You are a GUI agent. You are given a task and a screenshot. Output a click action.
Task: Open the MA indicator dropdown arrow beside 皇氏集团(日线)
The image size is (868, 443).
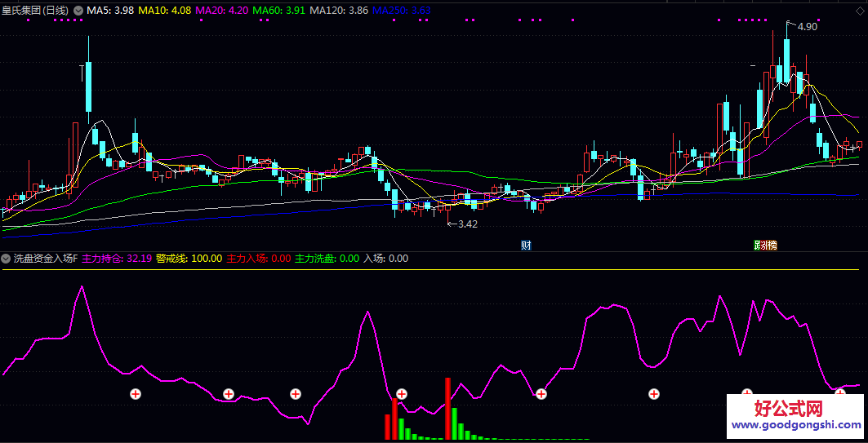[x=78, y=11]
